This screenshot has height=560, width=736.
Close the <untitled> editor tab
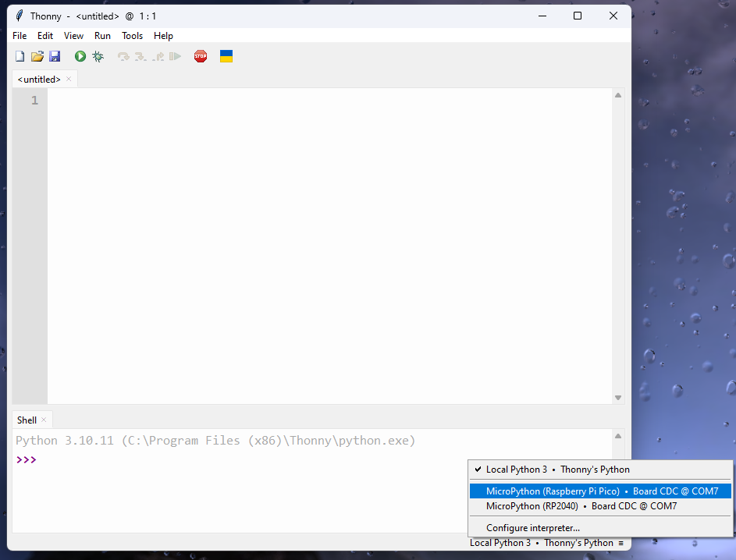(x=69, y=79)
